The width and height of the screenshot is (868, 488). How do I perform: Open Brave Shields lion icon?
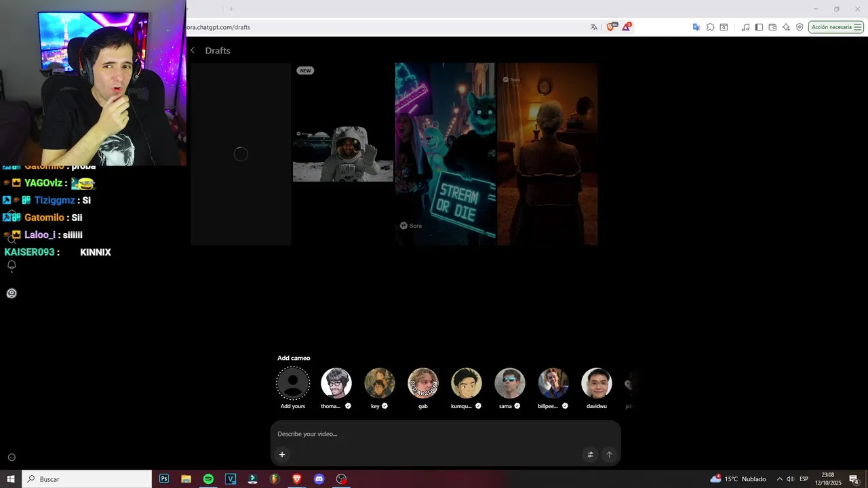611,27
